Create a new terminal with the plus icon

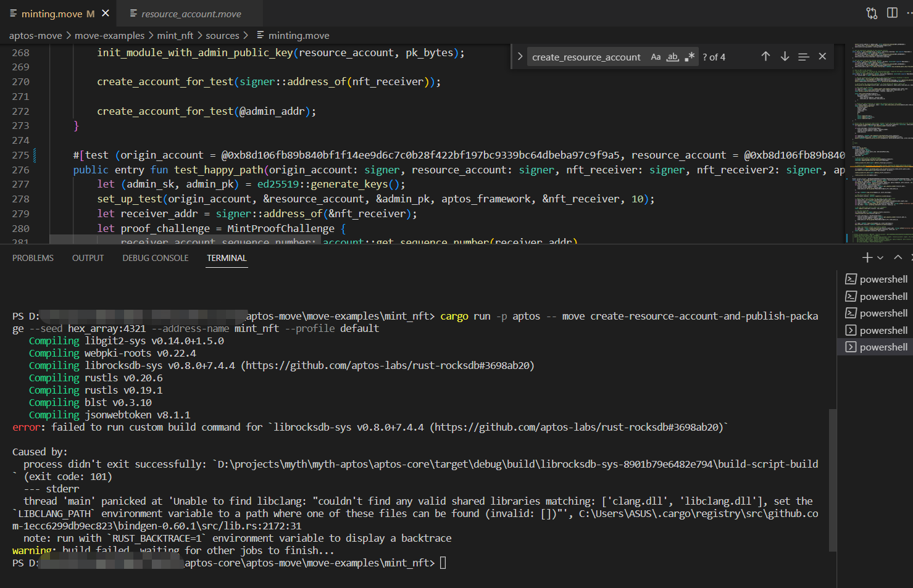(867, 257)
